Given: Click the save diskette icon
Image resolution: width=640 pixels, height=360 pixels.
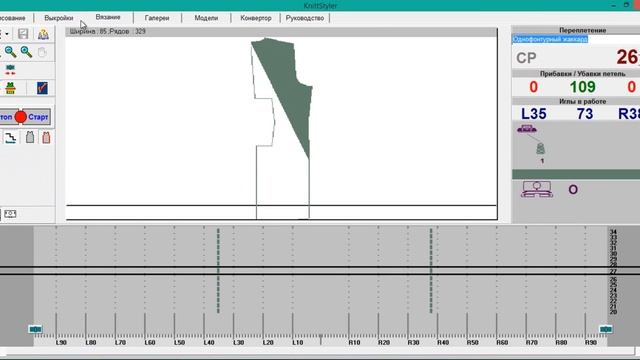Looking at the screenshot, I should point(23,34).
